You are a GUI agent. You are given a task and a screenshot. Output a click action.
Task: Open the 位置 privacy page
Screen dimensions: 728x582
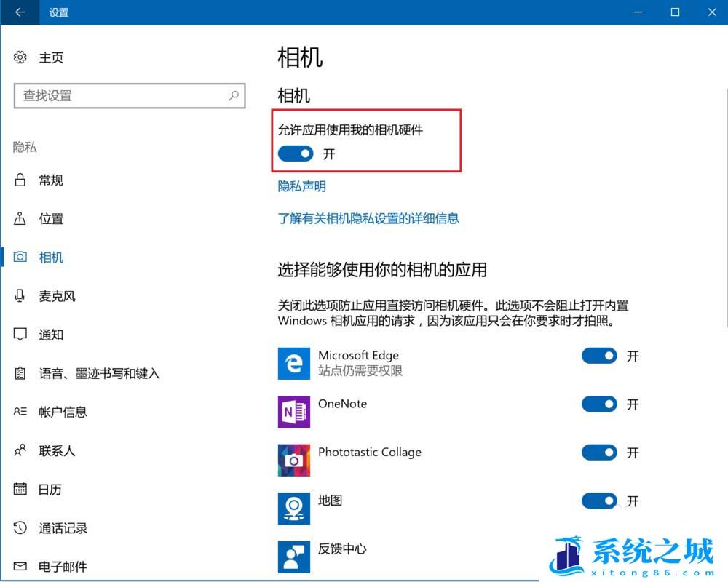[51, 218]
